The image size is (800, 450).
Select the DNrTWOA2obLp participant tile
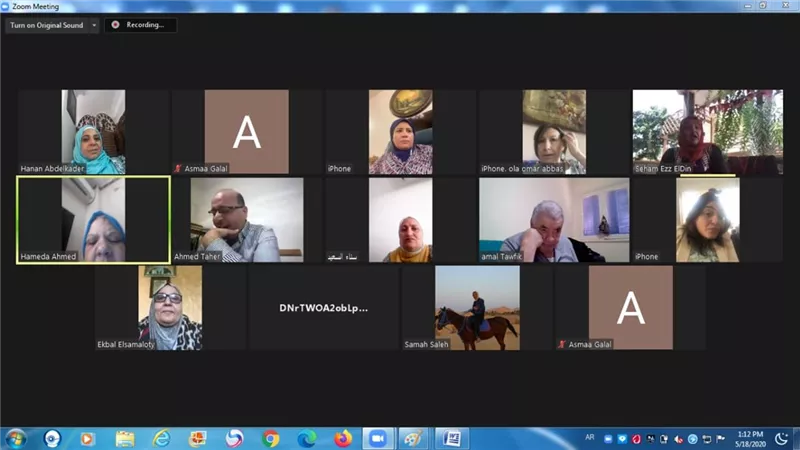coord(324,308)
